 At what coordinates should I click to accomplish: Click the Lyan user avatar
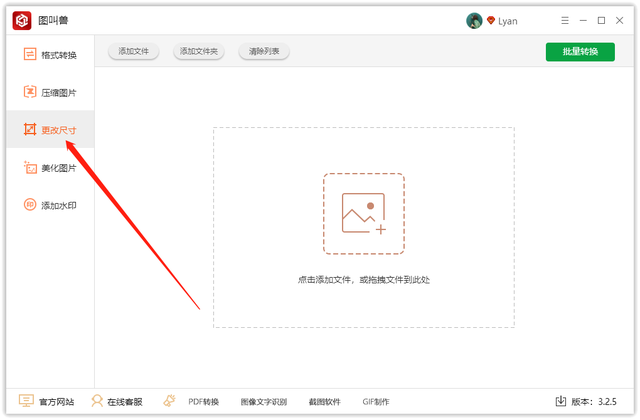point(474,20)
